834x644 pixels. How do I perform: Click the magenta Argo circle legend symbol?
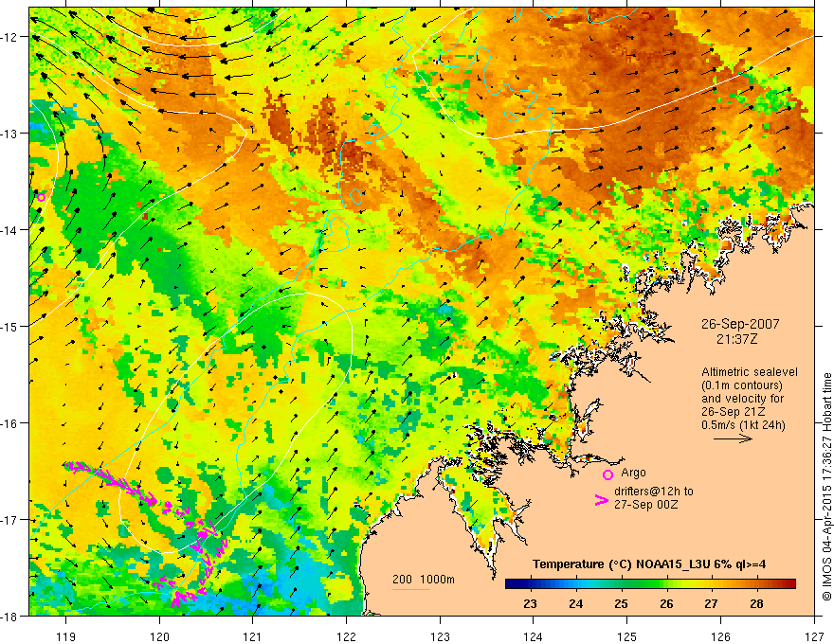click(x=607, y=474)
